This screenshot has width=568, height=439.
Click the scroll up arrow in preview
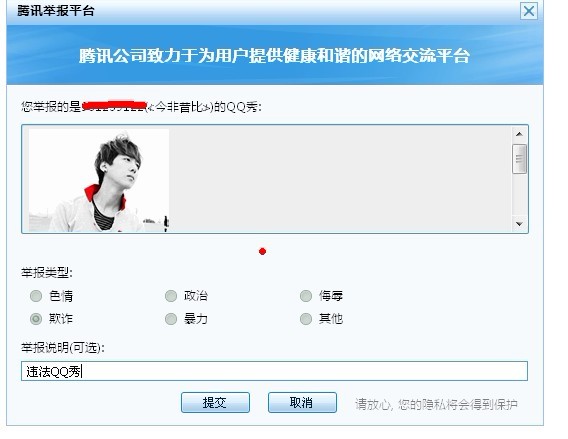pyautogui.click(x=519, y=134)
